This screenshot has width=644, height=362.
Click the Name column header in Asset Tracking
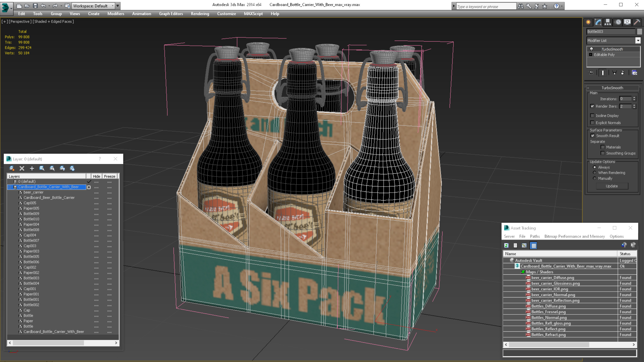pyautogui.click(x=560, y=254)
